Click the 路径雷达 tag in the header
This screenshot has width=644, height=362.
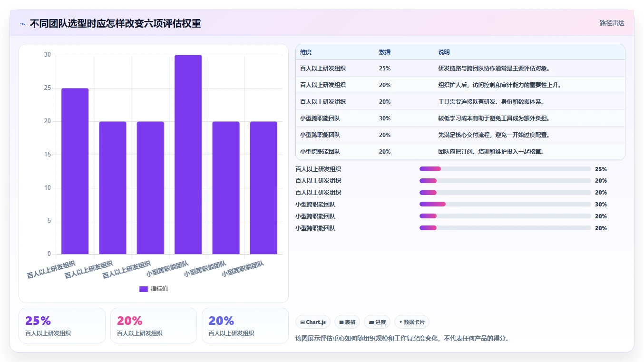coord(612,23)
